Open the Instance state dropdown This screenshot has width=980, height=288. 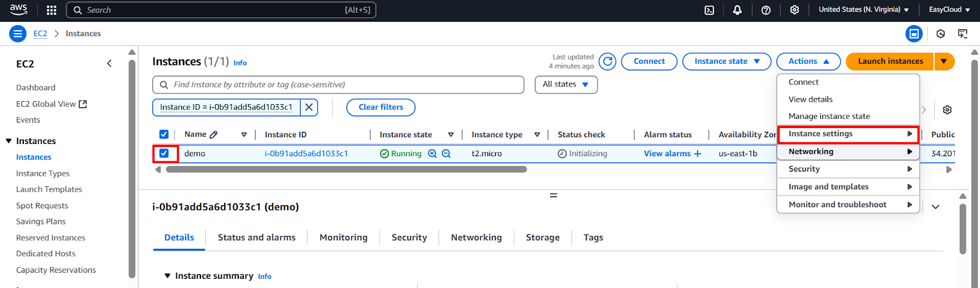726,61
